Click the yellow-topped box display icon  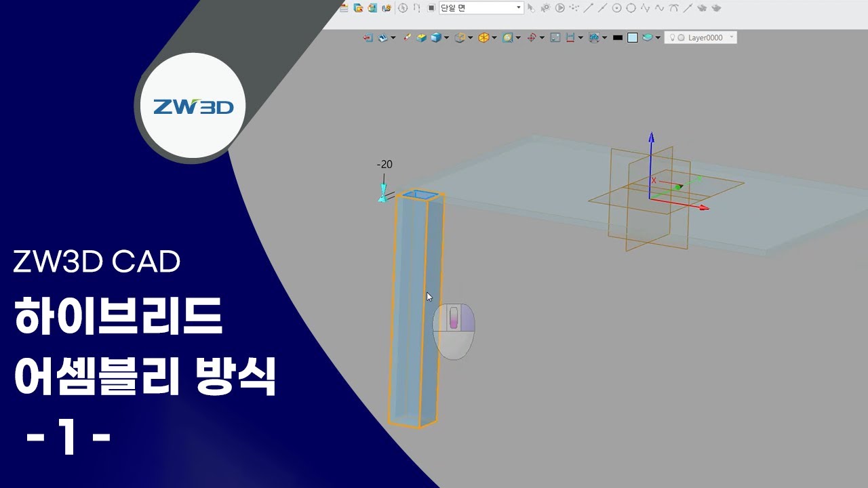pos(421,38)
